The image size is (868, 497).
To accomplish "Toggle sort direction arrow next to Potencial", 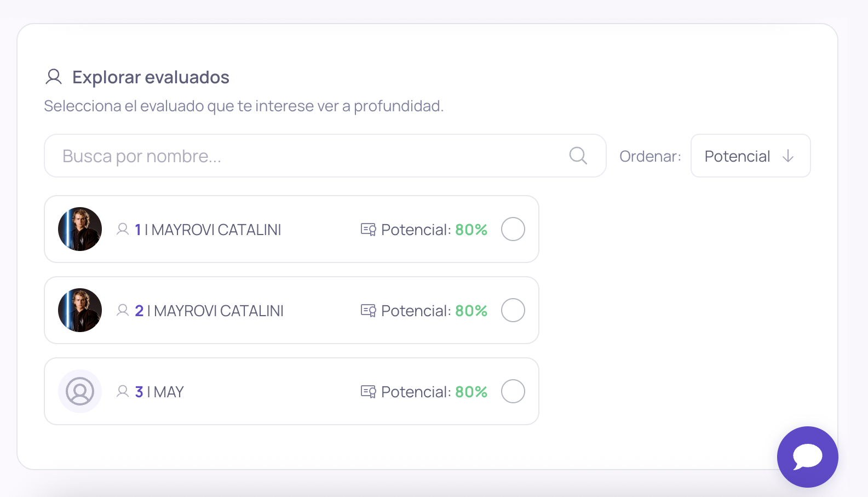I will pyautogui.click(x=788, y=156).
